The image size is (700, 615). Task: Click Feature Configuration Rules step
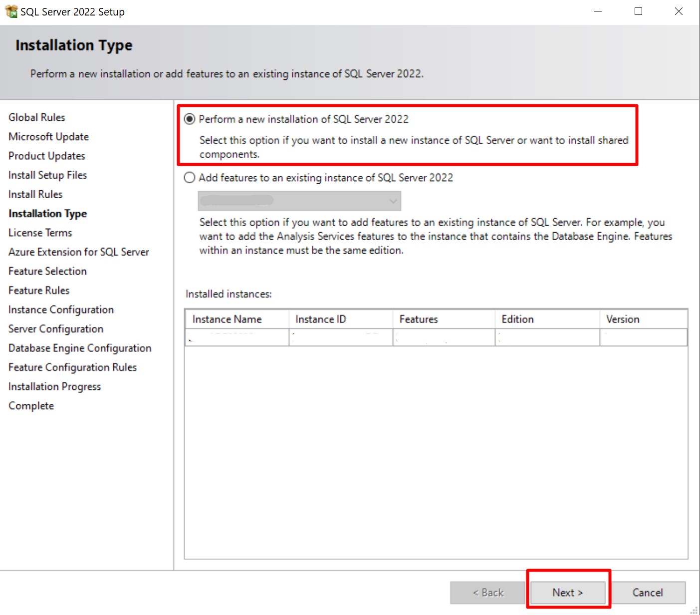point(72,367)
